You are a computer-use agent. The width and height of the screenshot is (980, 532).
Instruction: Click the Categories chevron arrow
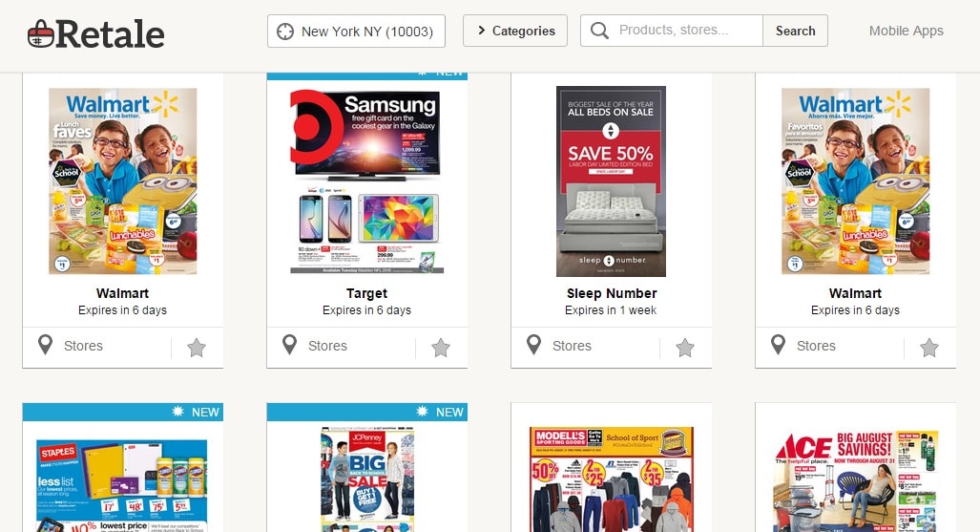(x=481, y=30)
